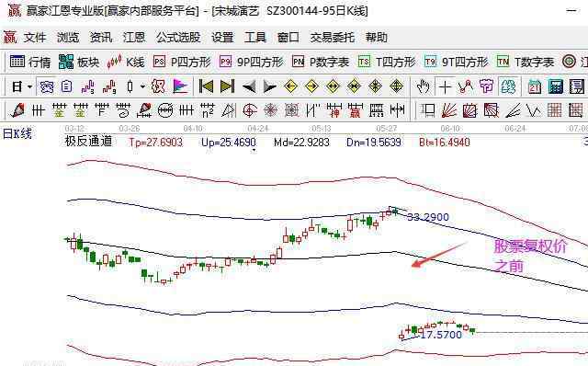The height and width of the screenshot is (366, 588).
Task: Click the yellow diamond four-way expand icon
Action: pos(396,86)
